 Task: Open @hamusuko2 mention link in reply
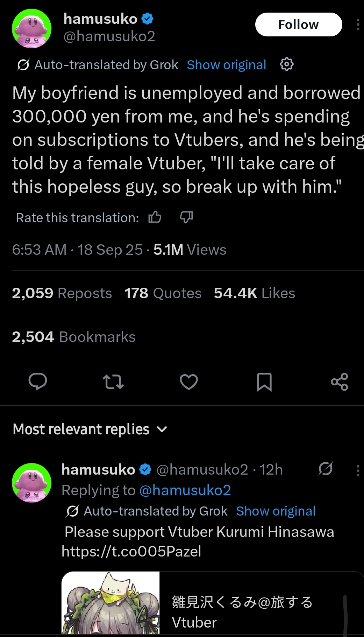point(185,490)
